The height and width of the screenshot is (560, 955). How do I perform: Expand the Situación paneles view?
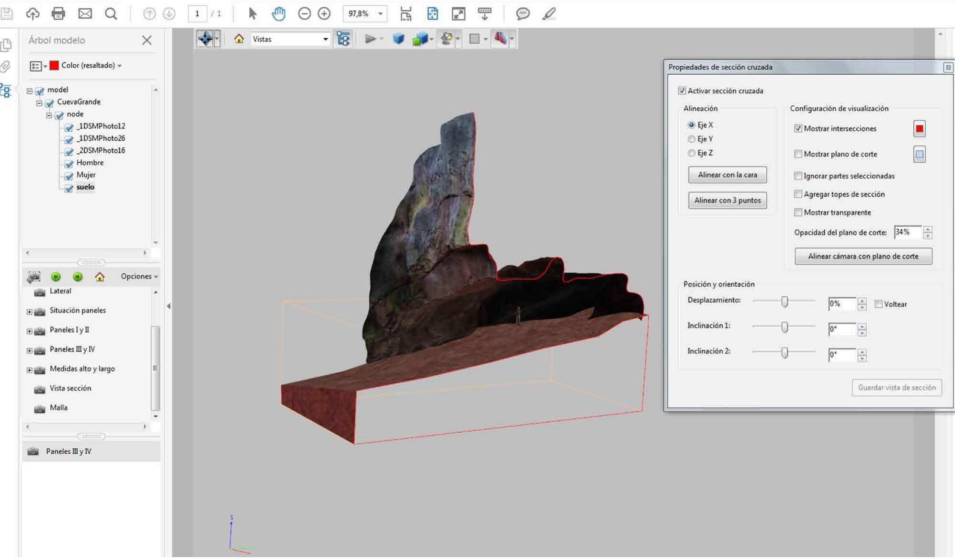tap(29, 312)
